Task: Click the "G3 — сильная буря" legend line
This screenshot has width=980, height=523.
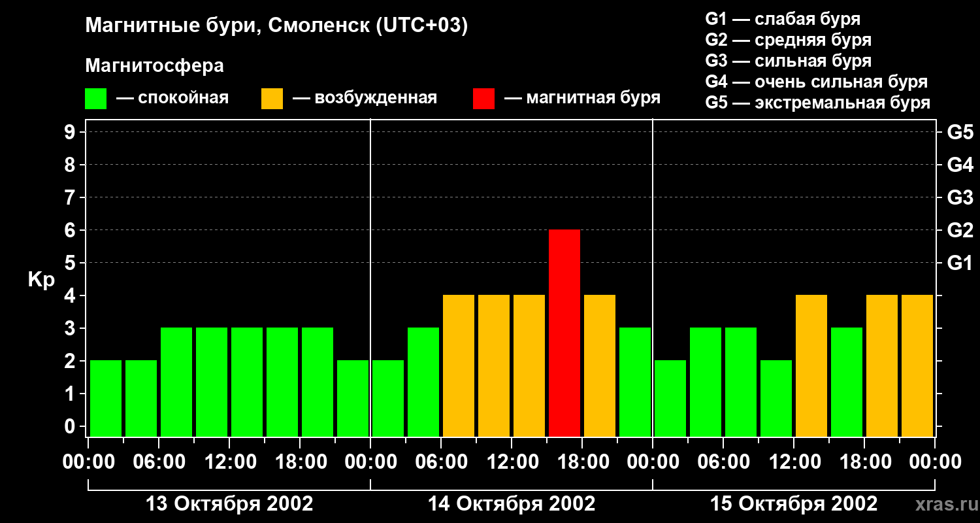Action: point(789,61)
